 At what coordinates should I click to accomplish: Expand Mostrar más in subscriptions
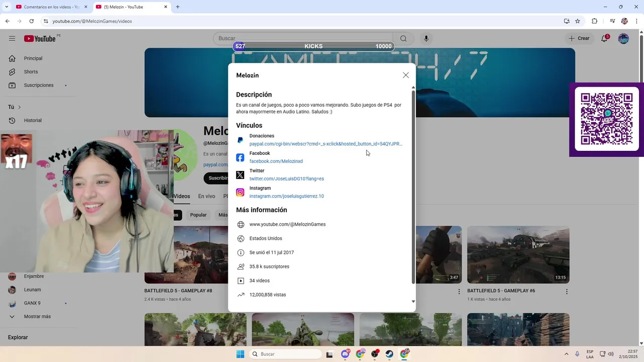tap(37, 317)
